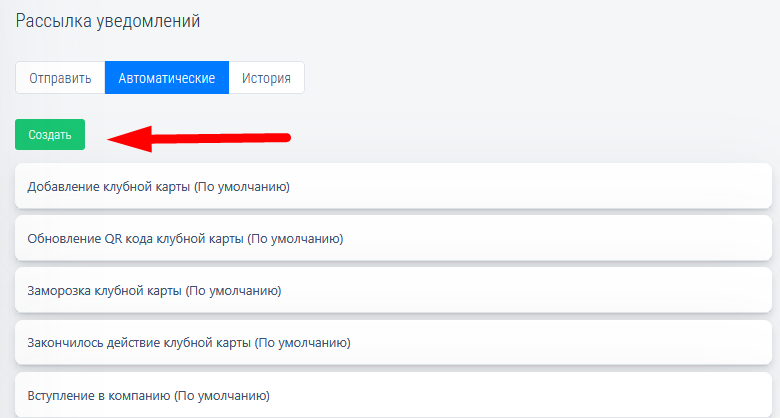Click (По умолчанию) label in Вступление row
This screenshot has height=418, width=780.
coord(222,395)
